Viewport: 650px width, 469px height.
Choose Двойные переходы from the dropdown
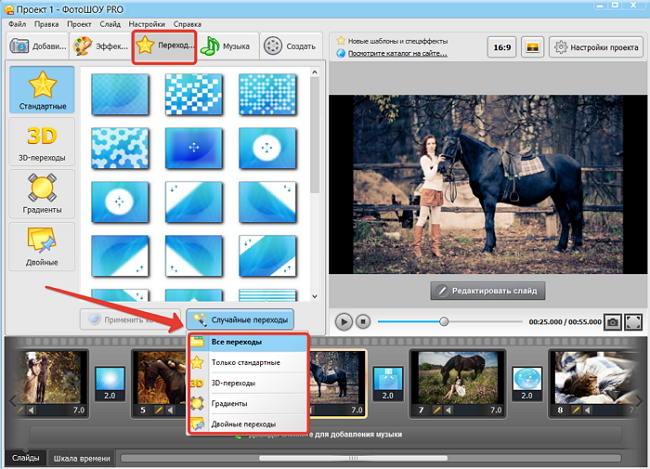click(248, 424)
